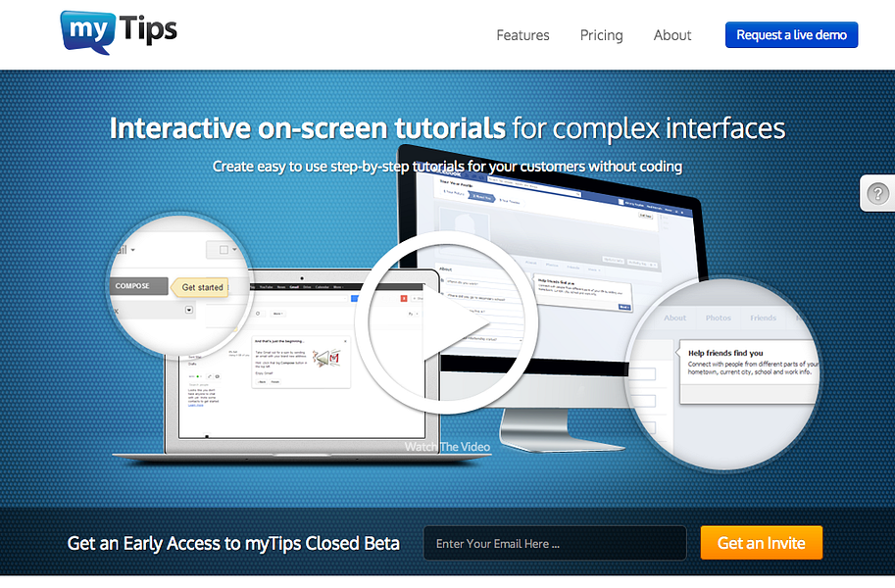Open the help question mark tab

pyautogui.click(x=877, y=193)
